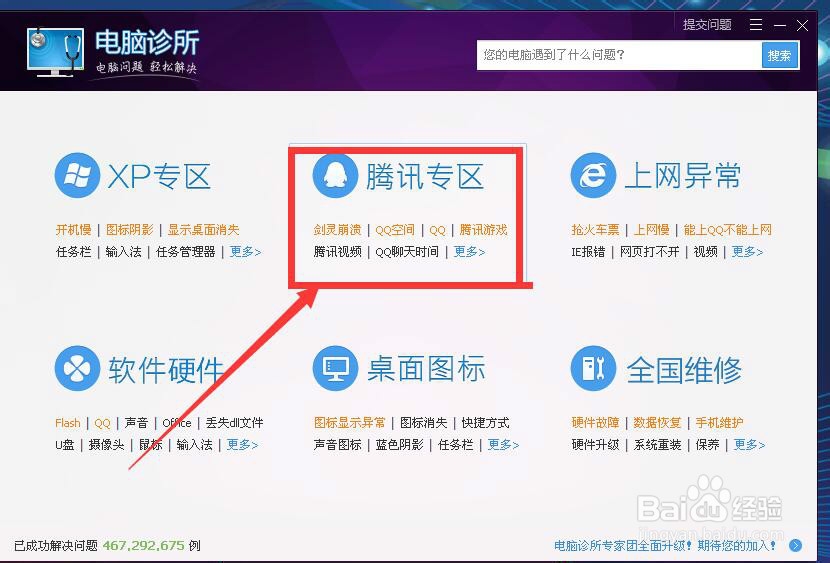Open the 电脑诊所专家团全面升级 banner link
The image size is (830, 563).
tap(665, 545)
